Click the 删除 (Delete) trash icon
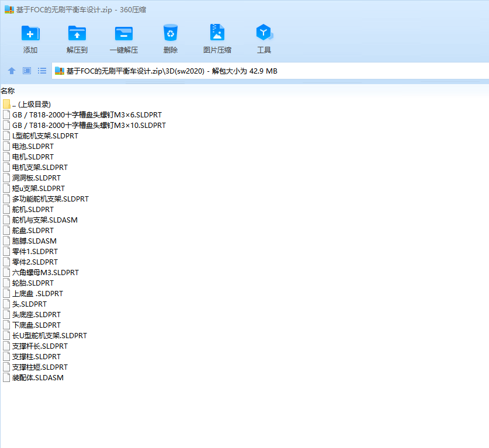Viewport: 489px width, 448px height. (x=171, y=33)
